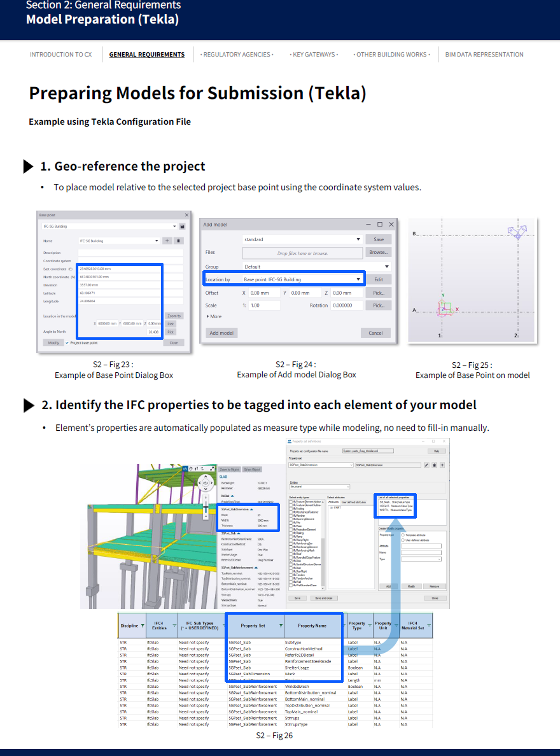
Task: Open the Entities Structural dropdown
Action: point(319,486)
